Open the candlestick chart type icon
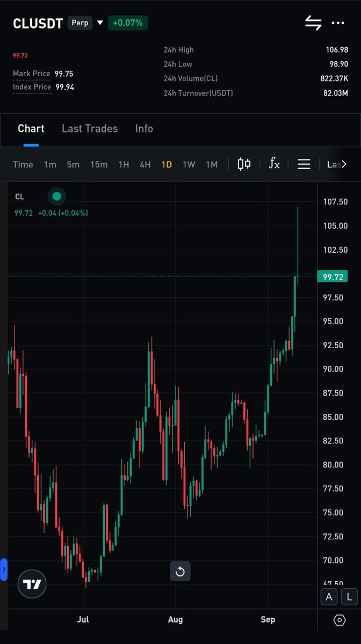 (244, 164)
